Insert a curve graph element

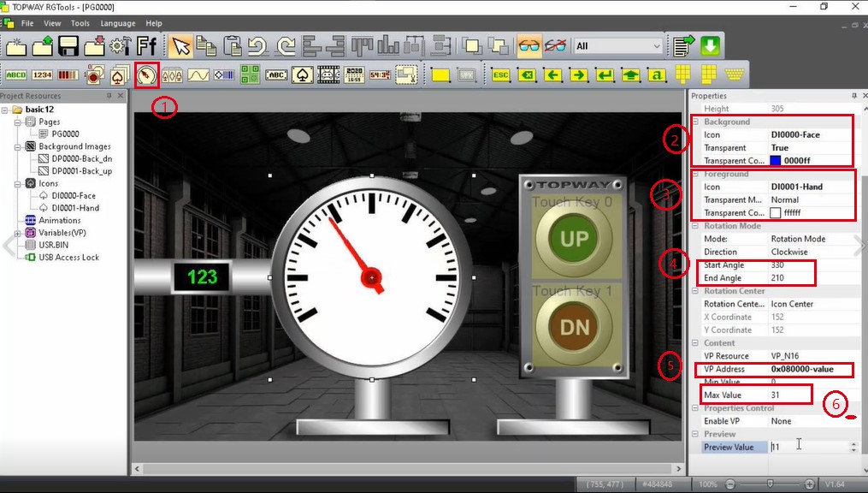point(198,74)
